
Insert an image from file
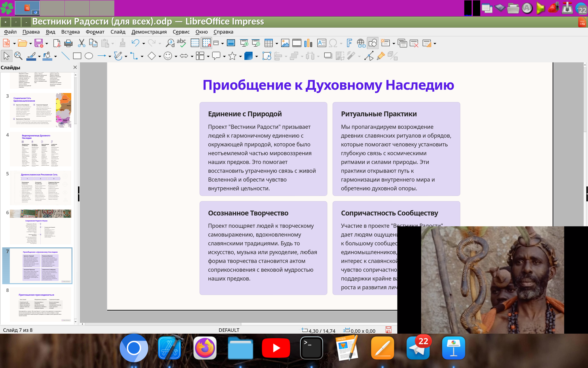[285, 43]
